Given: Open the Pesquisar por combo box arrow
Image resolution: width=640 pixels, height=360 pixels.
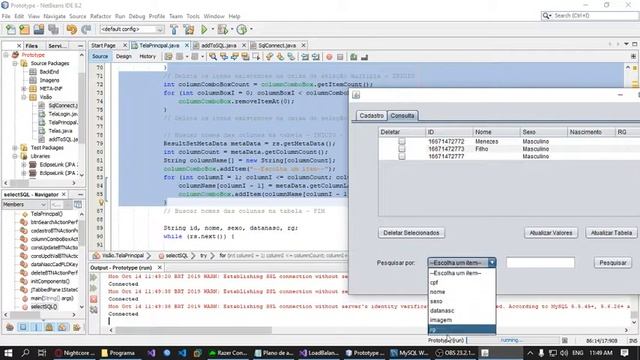Looking at the screenshot, I should coord(491,262).
